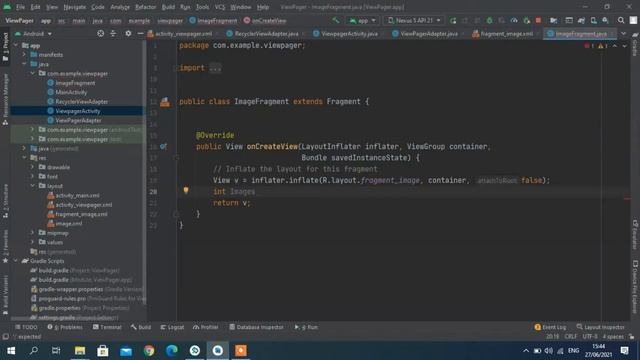Viewport: 640px width, 360px height.
Task: Click UTF-8 encoding in status bar
Action: coord(590,337)
